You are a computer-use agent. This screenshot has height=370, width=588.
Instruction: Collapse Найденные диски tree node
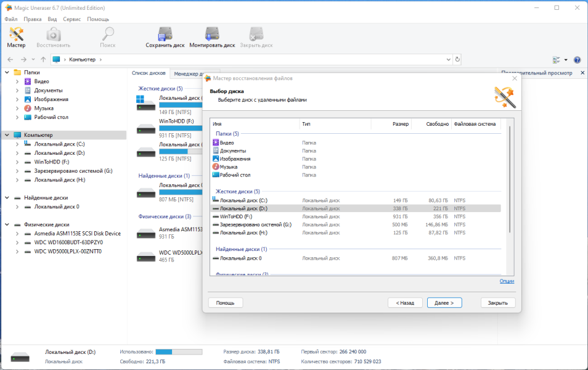[x=7, y=197]
